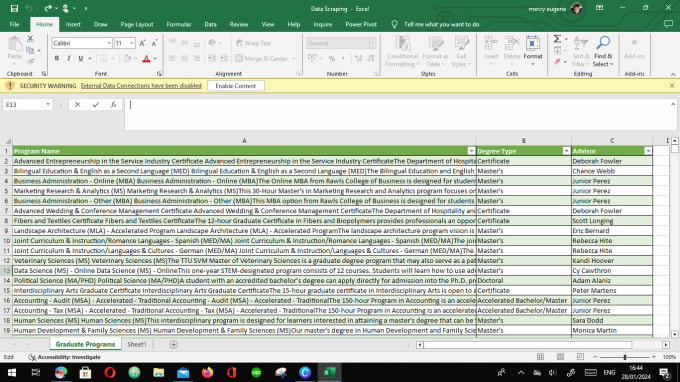Confirm the formula bar entry with checkmark
Image resolution: width=680 pixels, height=382 pixels.
pyautogui.click(x=95, y=104)
